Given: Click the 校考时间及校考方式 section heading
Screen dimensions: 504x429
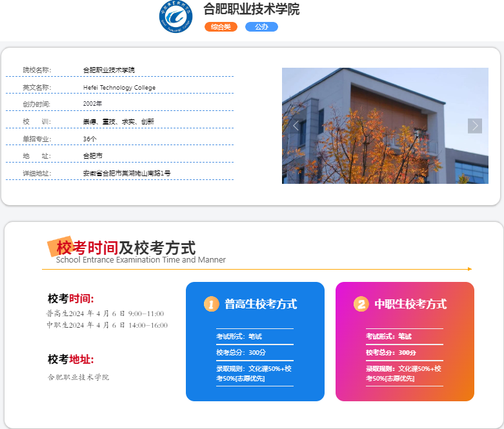Looking at the screenshot, I should tap(126, 248).
